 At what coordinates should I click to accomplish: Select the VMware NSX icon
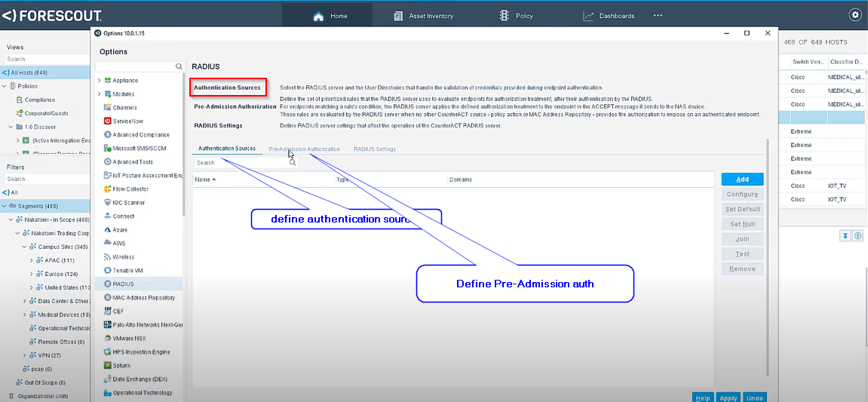click(x=107, y=338)
